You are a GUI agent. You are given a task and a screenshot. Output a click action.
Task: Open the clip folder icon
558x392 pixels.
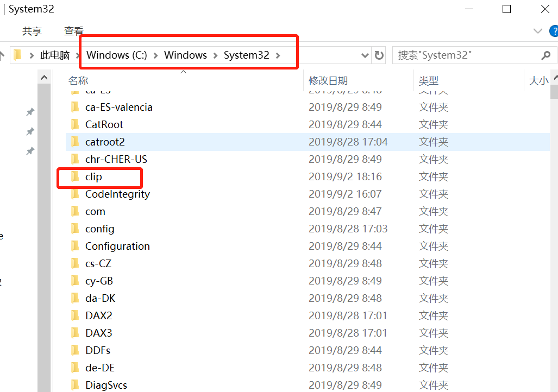tap(75, 176)
